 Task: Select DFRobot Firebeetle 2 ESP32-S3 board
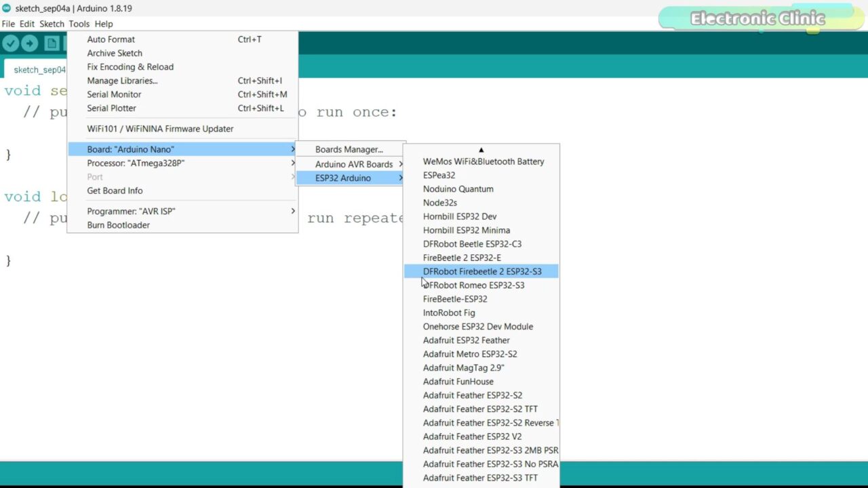(x=481, y=271)
